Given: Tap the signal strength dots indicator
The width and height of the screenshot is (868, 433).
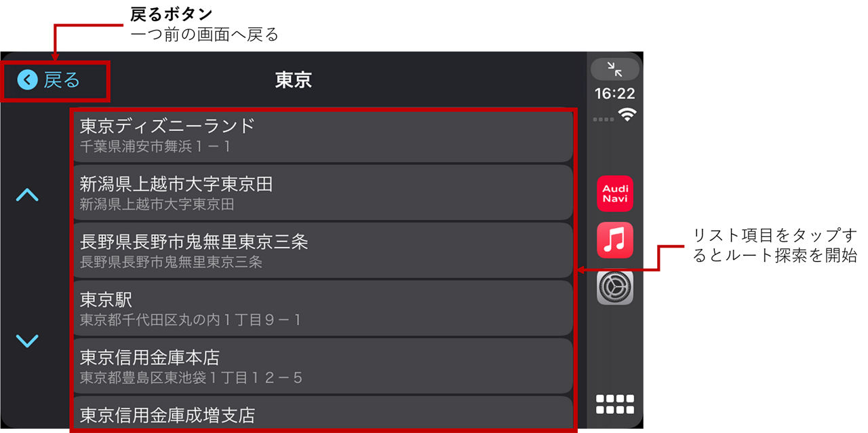Looking at the screenshot, I should (x=604, y=119).
